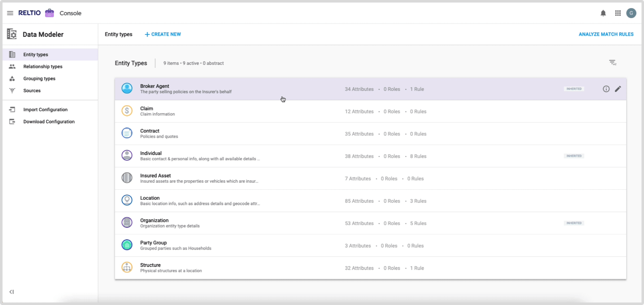Image resolution: width=644 pixels, height=305 pixels.
Task: Open the user account avatar G
Action: pyautogui.click(x=631, y=13)
